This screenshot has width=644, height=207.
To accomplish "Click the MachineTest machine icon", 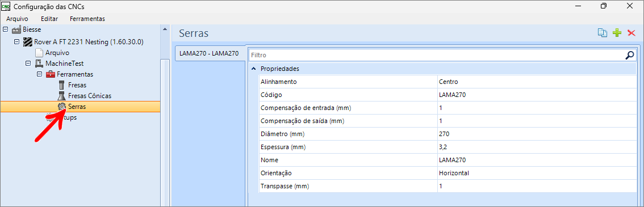I will (x=39, y=63).
